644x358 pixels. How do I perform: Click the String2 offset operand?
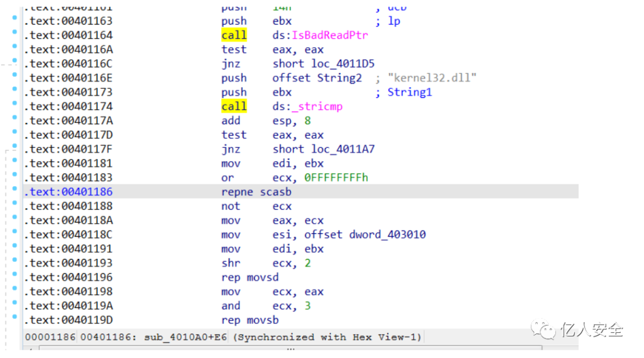[339, 78]
